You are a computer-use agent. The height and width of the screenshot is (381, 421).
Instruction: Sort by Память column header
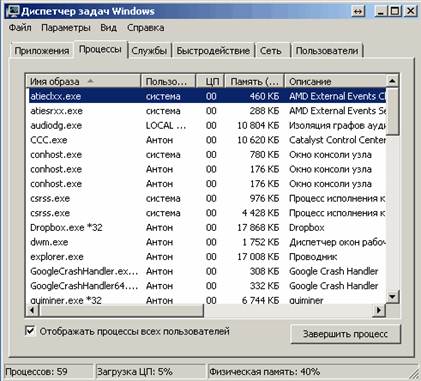255,81
